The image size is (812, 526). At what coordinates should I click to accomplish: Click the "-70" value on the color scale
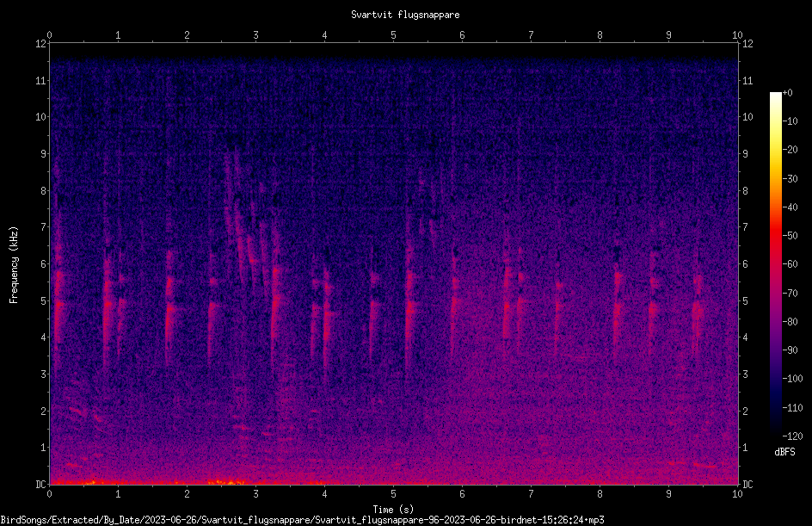pyautogui.click(x=790, y=294)
